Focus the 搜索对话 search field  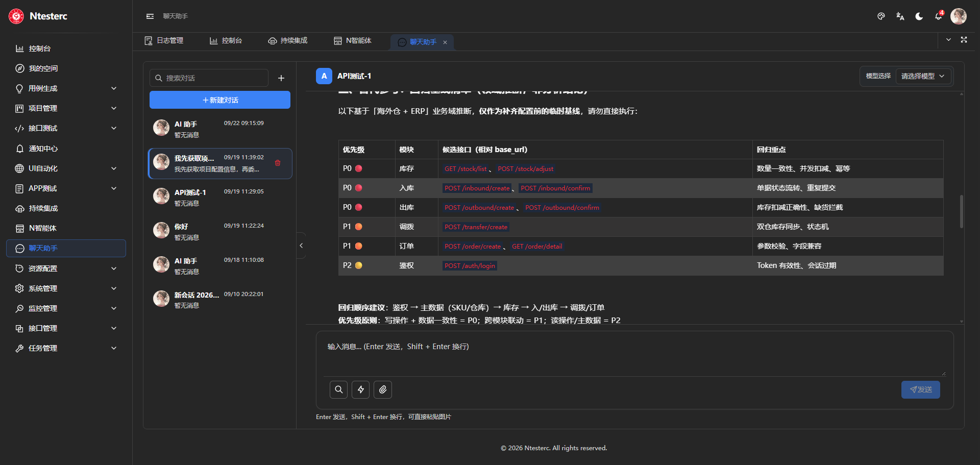click(x=209, y=78)
